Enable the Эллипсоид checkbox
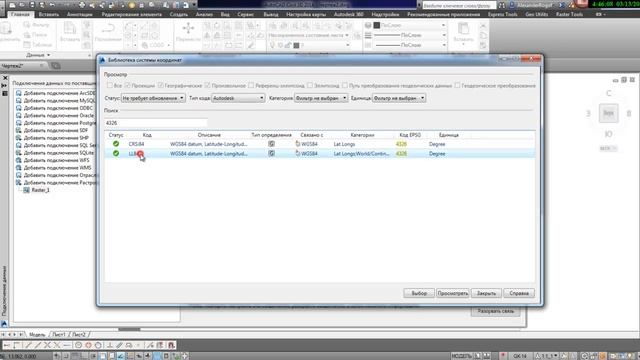Viewport: 640px width, 360px height. point(310,85)
